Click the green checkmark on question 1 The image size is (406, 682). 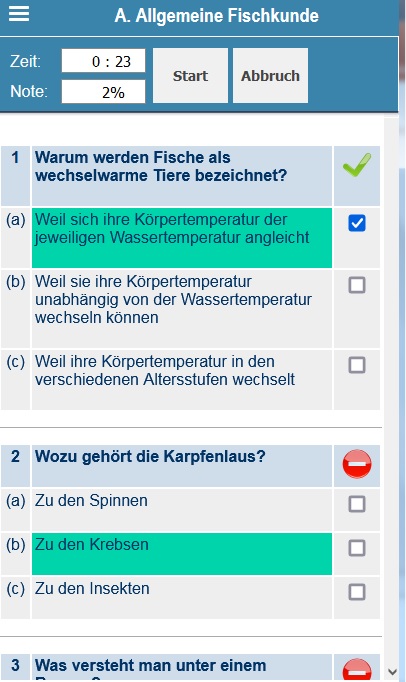(x=357, y=165)
